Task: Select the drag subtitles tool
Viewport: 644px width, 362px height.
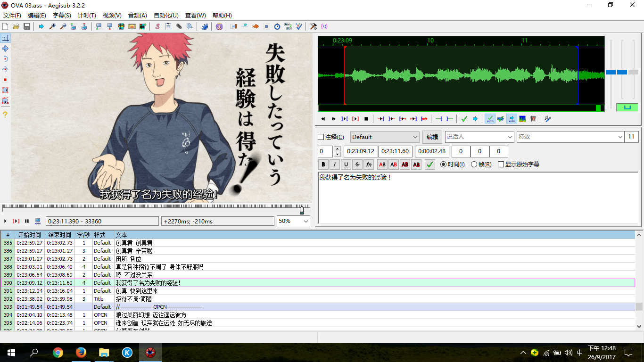Action: click(5, 49)
